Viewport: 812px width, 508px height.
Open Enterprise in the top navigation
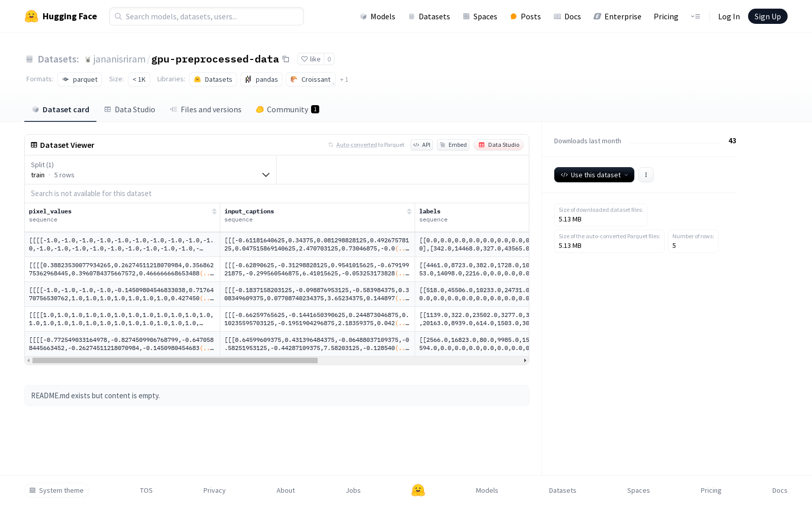618,16
